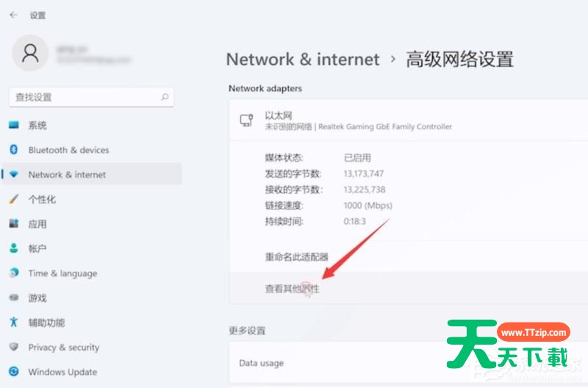Click the 1000 (Mbps) link speed value

point(368,206)
